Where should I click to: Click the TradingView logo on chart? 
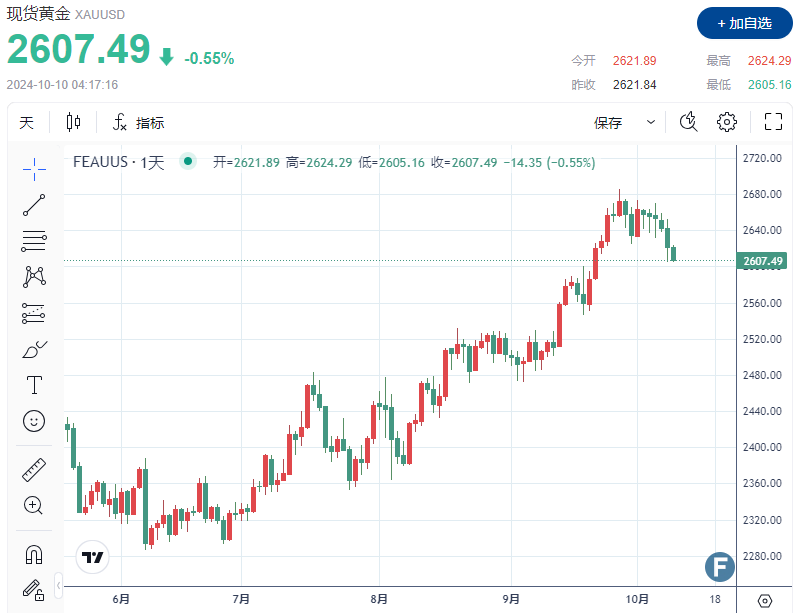[92, 557]
